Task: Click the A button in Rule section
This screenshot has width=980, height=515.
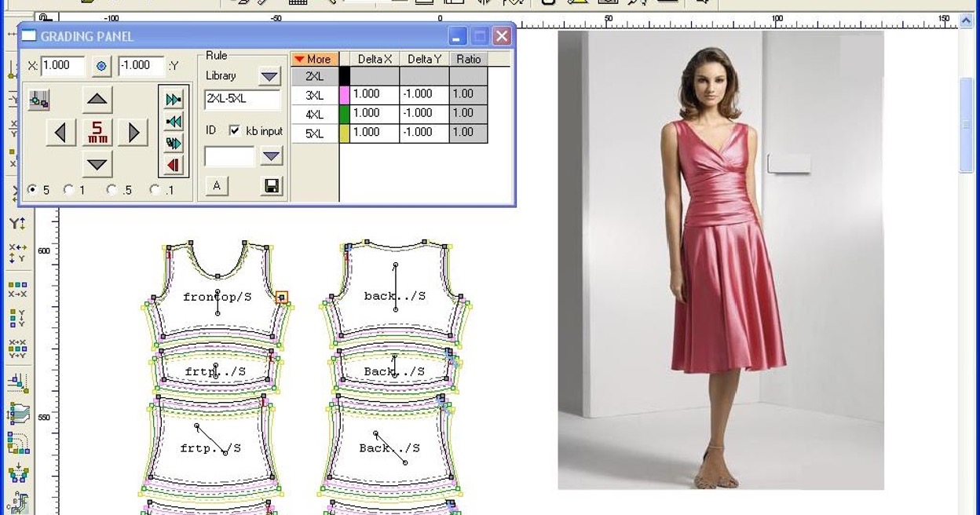Action: pyautogui.click(x=217, y=186)
